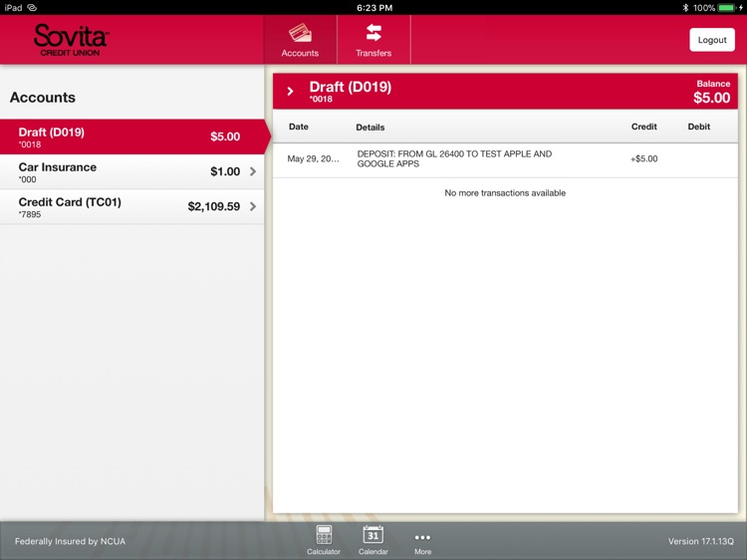Tap the $5.00 balance in header
Screen dimensions: 747x560
coord(711,98)
